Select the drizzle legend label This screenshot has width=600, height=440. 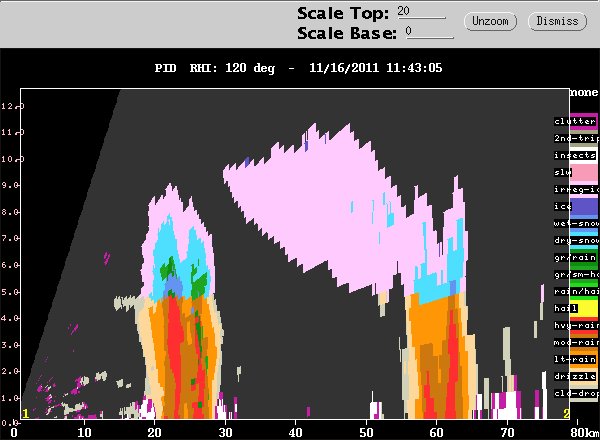click(x=575, y=376)
